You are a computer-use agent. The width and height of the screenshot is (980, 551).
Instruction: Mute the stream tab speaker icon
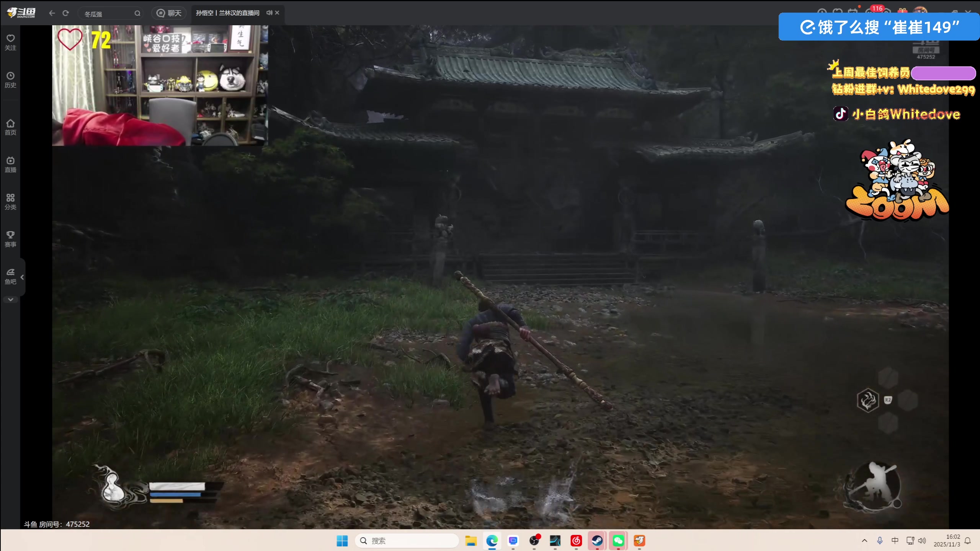coord(269,13)
